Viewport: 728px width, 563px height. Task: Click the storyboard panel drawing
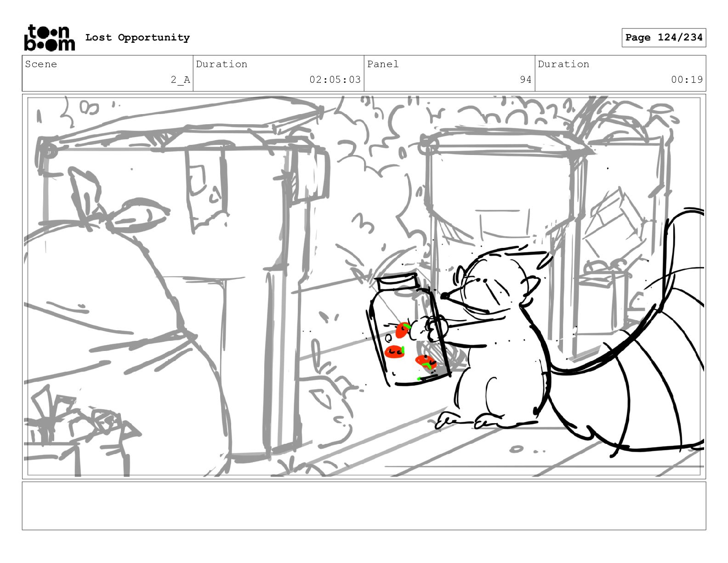point(364,287)
